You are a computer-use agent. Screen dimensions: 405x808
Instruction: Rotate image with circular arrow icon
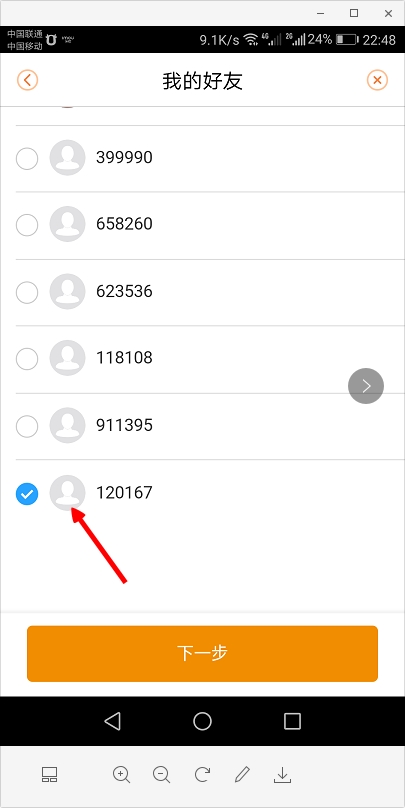[x=202, y=775]
